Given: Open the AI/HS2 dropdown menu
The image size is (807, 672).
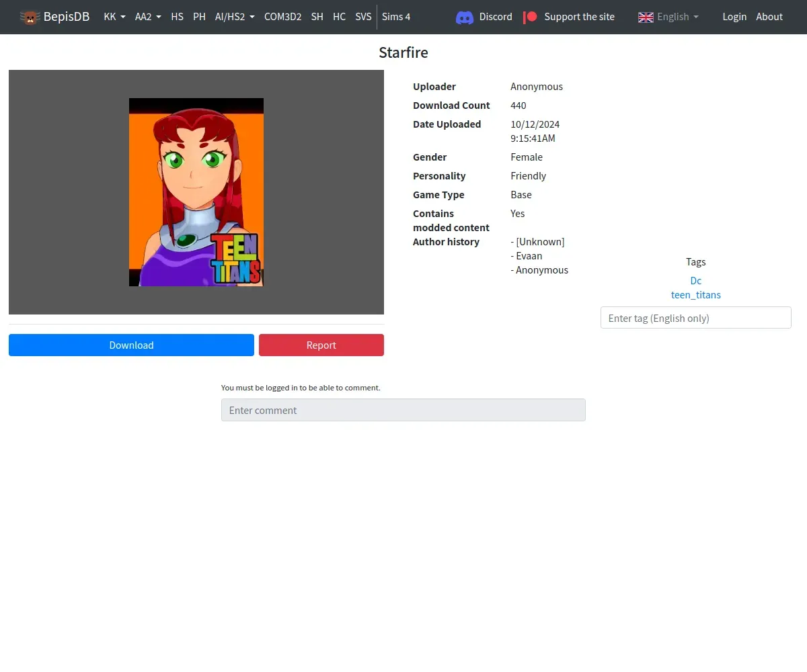Looking at the screenshot, I should pos(235,17).
